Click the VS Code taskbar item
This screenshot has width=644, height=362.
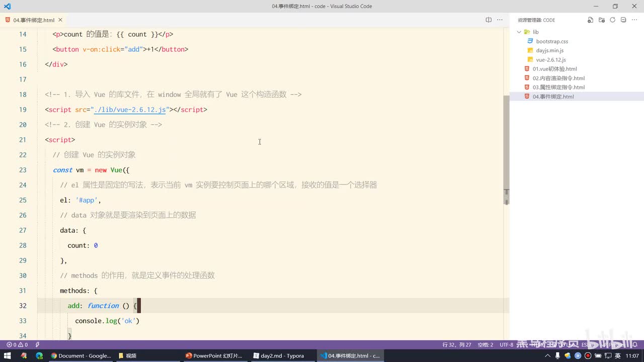[350, 355]
